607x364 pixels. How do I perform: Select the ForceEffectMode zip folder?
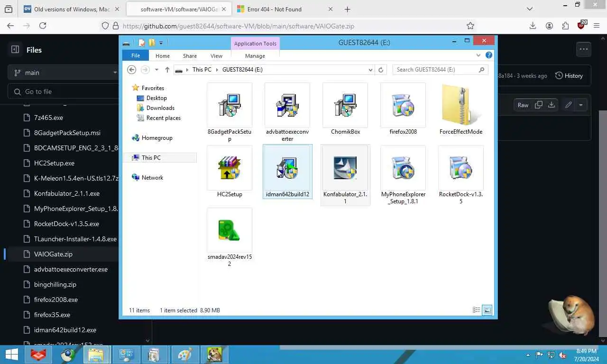[461, 105]
